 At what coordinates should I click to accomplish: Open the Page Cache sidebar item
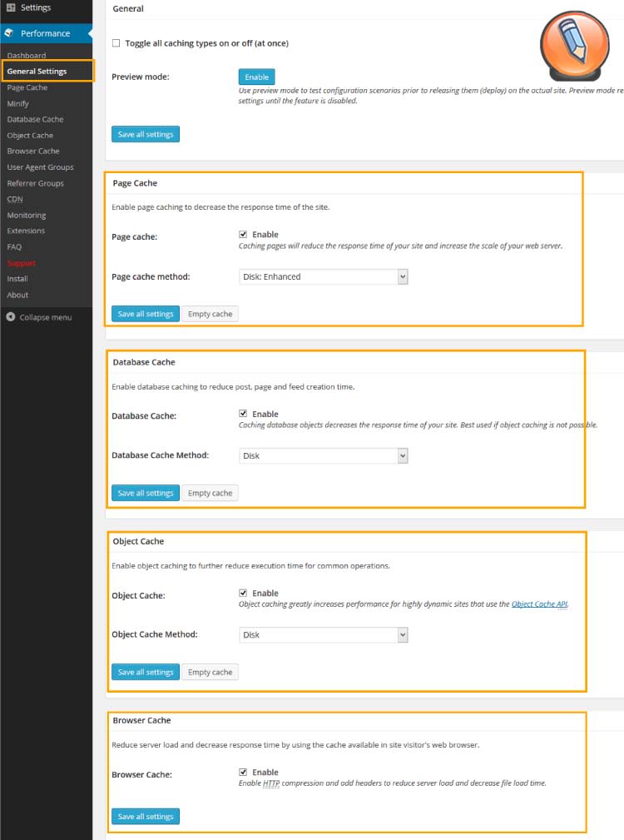point(27,87)
